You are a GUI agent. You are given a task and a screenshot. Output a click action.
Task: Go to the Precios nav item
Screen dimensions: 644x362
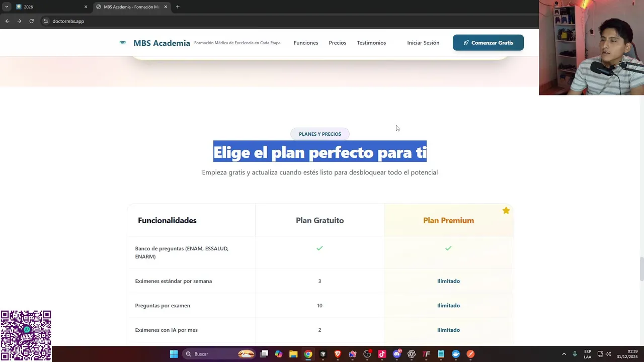point(338,43)
